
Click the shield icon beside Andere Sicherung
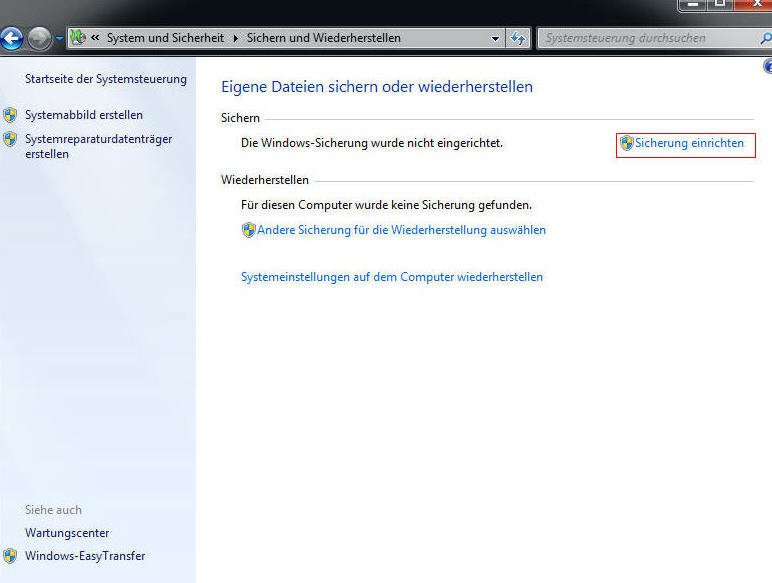coord(249,230)
